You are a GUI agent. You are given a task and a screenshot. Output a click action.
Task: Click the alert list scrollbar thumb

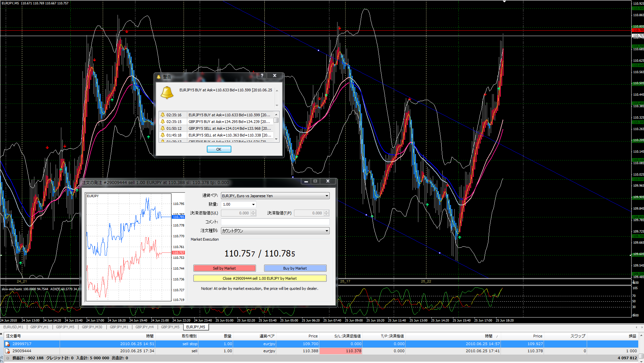276,120
